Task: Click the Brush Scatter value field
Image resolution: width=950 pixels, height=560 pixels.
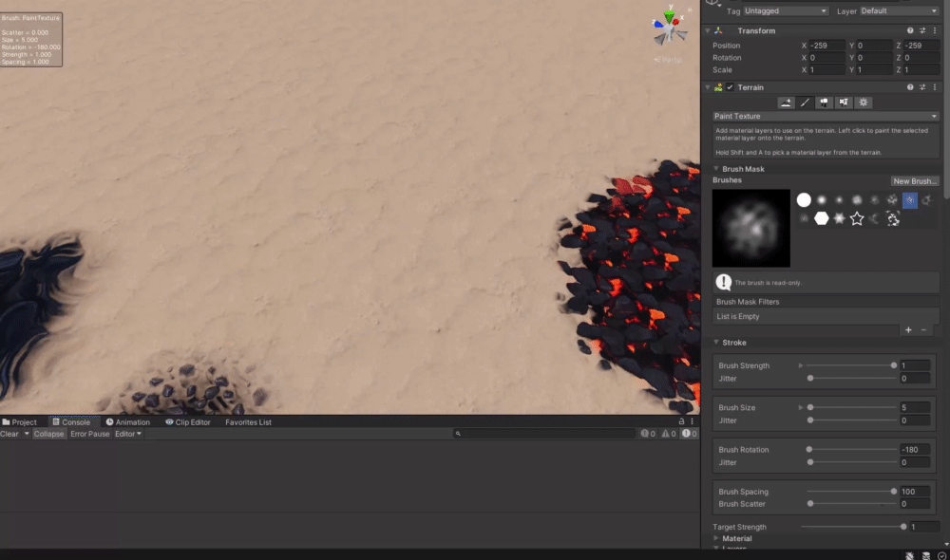Action: click(x=914, y=504)
